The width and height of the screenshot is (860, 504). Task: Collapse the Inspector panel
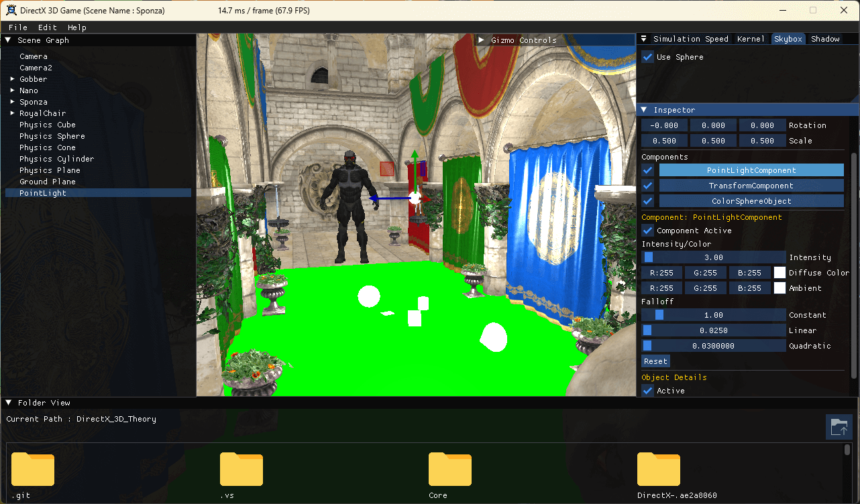tap(643, 109)
